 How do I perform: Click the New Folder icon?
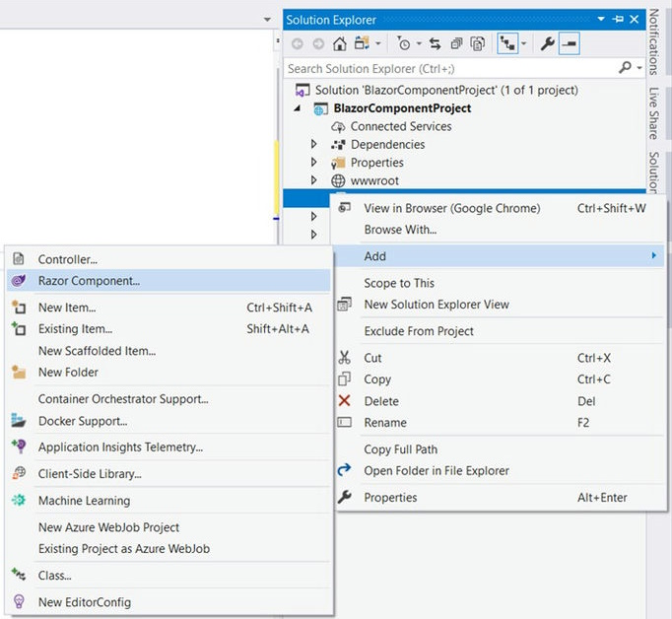point(19,372)
